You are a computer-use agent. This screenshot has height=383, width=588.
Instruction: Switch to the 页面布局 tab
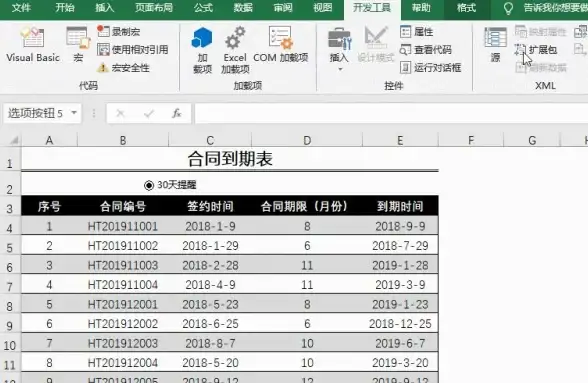point(154,8)
